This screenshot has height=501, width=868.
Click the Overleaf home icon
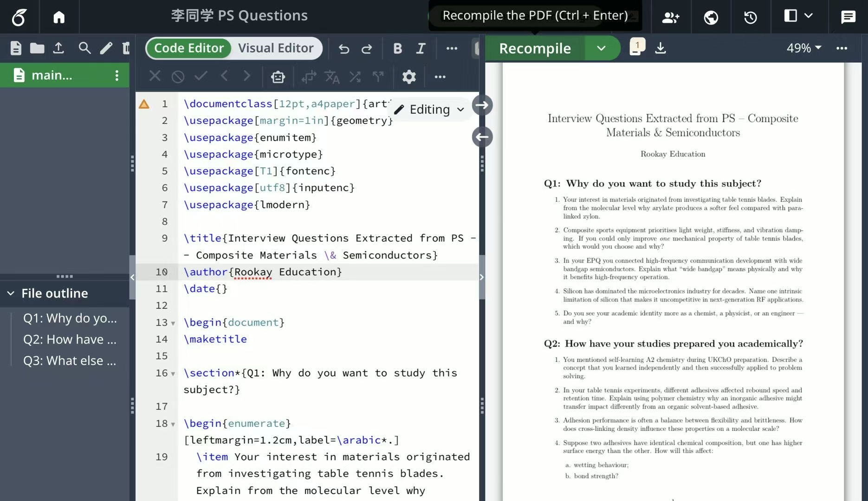point(59,17)
